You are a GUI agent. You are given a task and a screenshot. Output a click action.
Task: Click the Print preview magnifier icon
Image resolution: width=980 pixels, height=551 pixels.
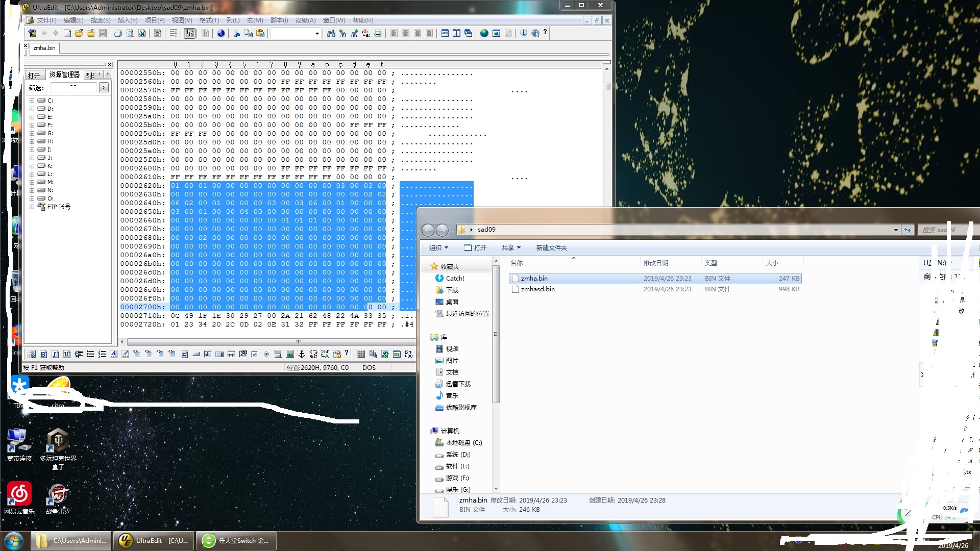click(130, 33)
